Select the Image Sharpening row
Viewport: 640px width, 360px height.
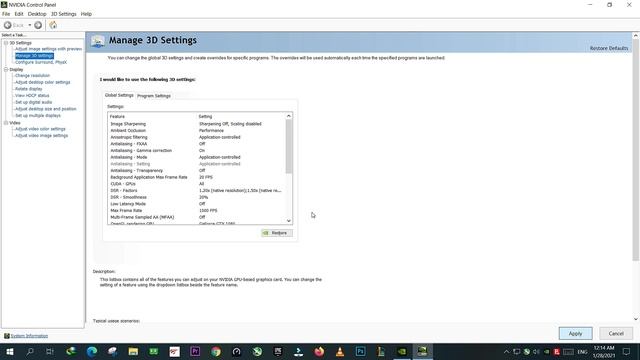[x=197, y=124]
